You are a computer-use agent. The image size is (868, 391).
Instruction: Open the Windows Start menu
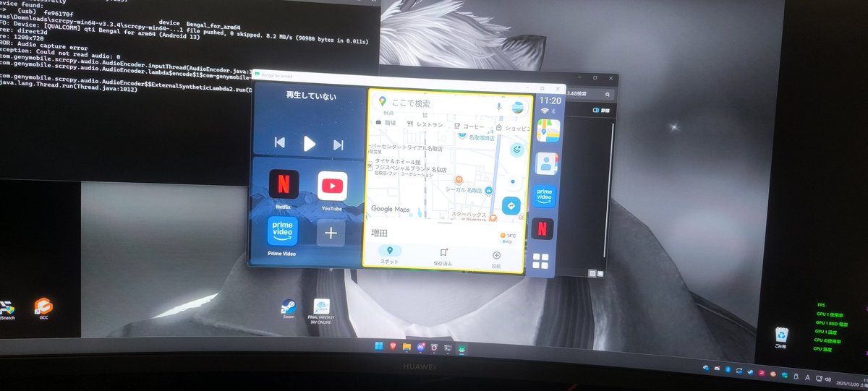(x=380, y=347)
